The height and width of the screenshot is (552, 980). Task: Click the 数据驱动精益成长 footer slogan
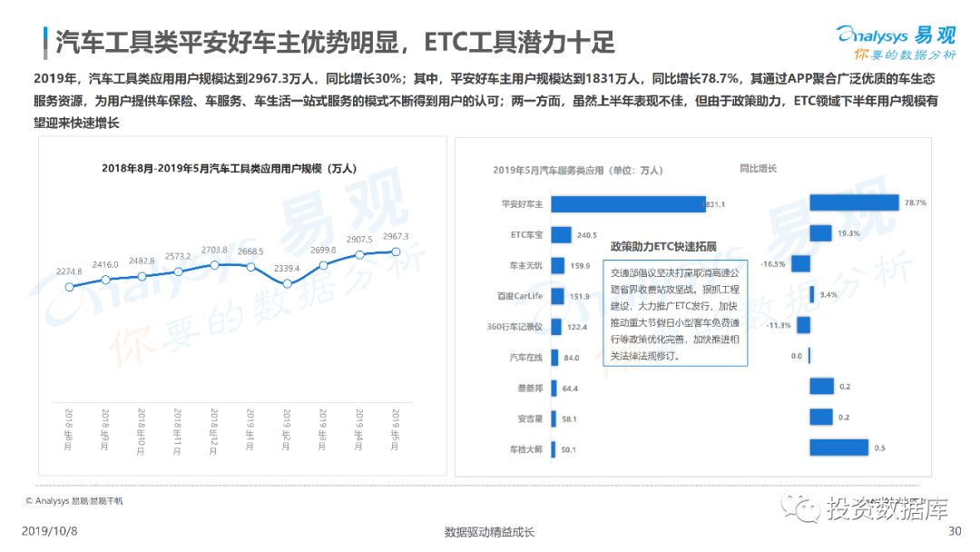click(x=489, y=532)
